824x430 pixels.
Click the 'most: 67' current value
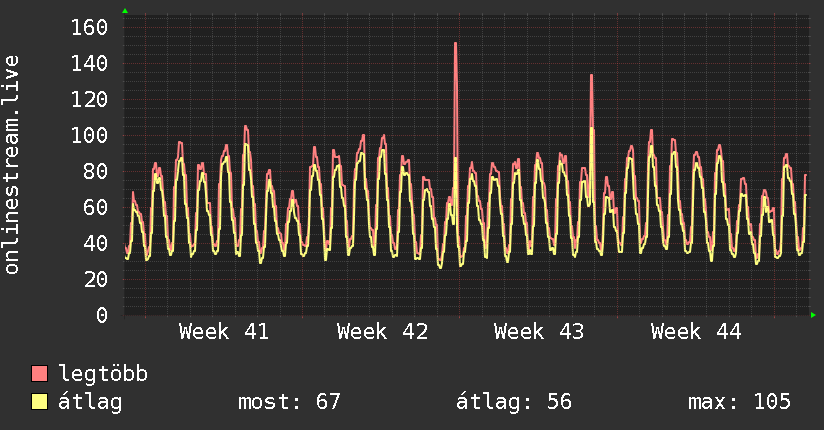pyautogui.click(x=289, y=402)
